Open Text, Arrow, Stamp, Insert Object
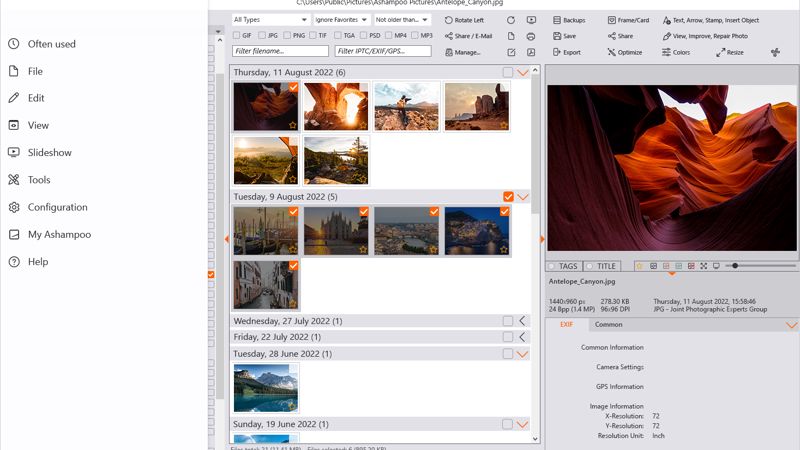 pos(711,20)
